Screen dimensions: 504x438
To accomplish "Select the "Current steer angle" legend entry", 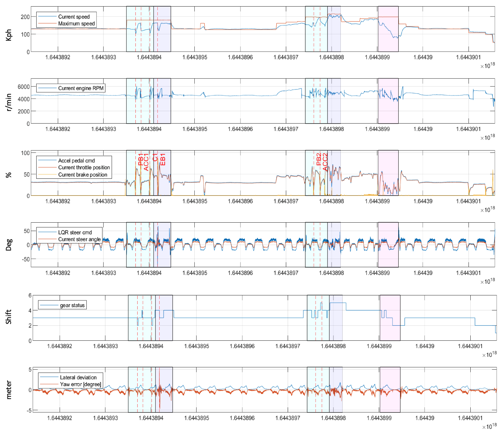I will 79,239.
